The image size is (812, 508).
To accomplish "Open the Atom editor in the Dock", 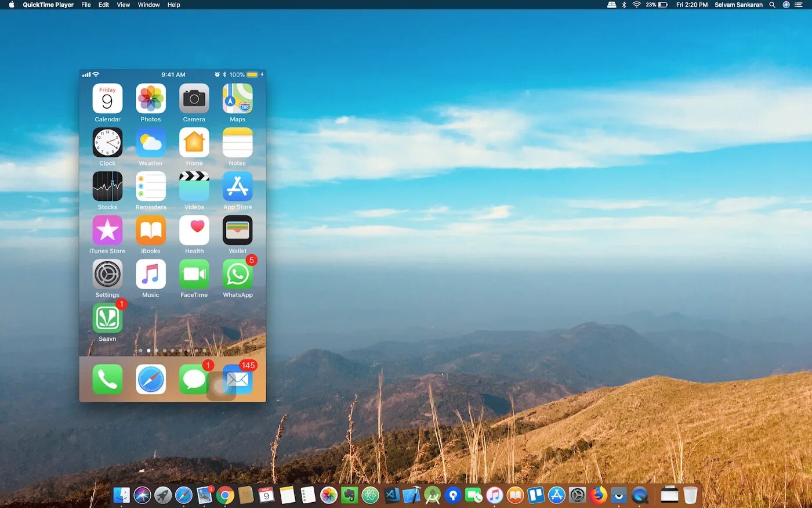I will (370, 495).
